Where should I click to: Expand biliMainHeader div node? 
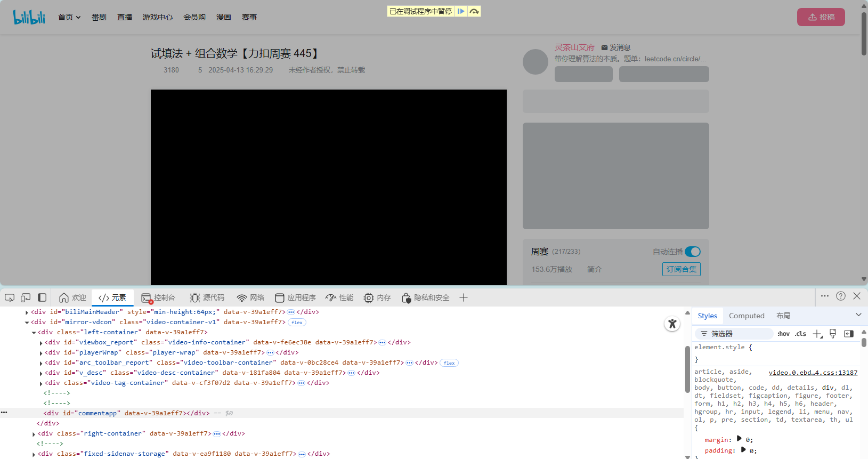27,312
